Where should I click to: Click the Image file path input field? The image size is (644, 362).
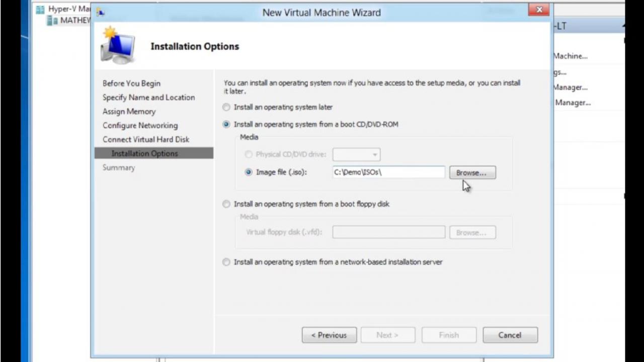[x=388, y=172]
